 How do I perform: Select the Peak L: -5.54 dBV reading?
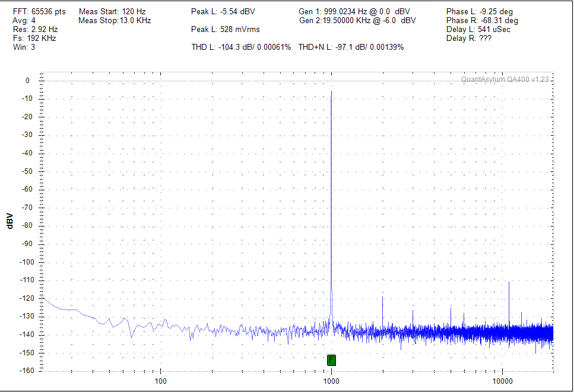coord(223,12)
